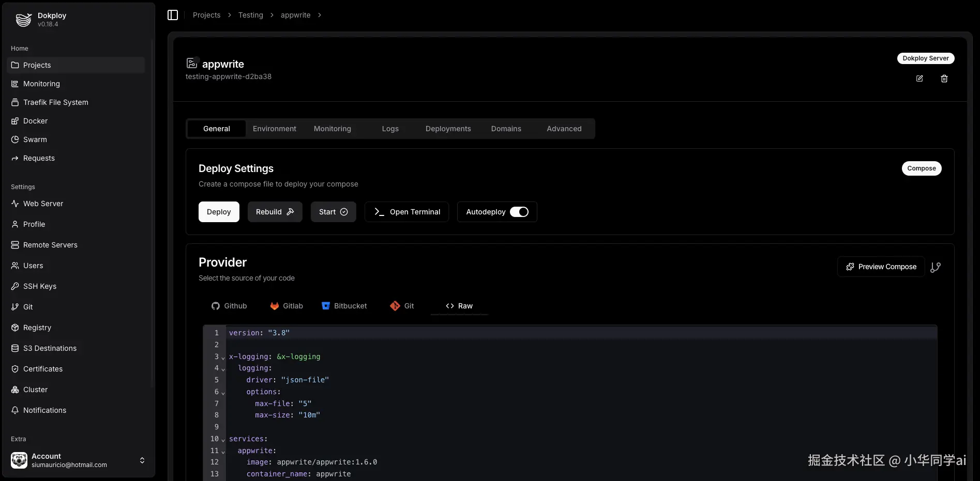
Task: Click appwrite in the breadcrumb
Action: click(x=296, y=15)
